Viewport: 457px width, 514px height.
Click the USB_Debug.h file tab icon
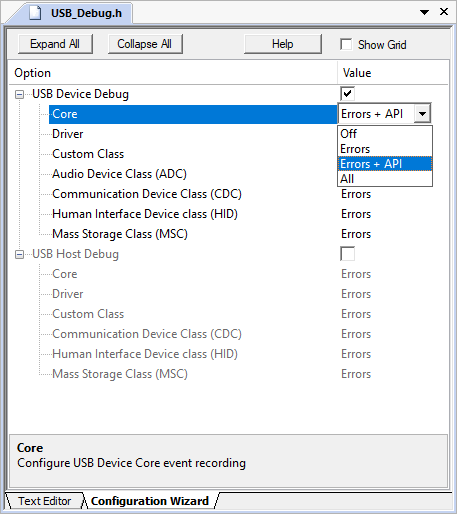coord(36,13)
